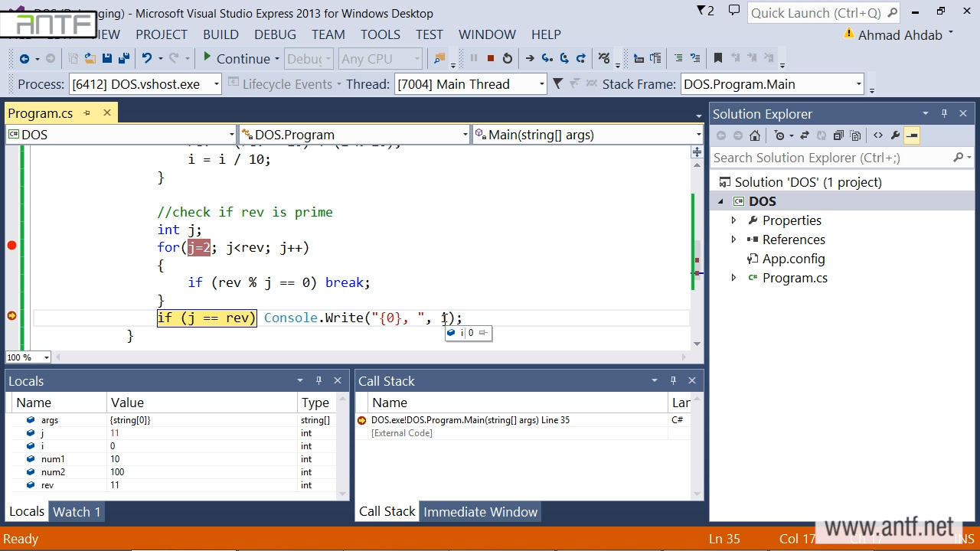
Task: Click the Step Into debug icon
Action: 547,59
